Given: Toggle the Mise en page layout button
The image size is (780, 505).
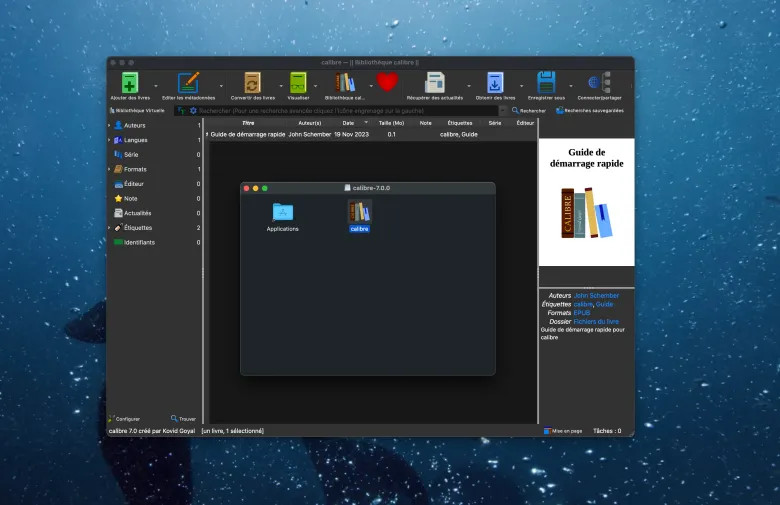Looking at the screenshot, I should (562, 431).
